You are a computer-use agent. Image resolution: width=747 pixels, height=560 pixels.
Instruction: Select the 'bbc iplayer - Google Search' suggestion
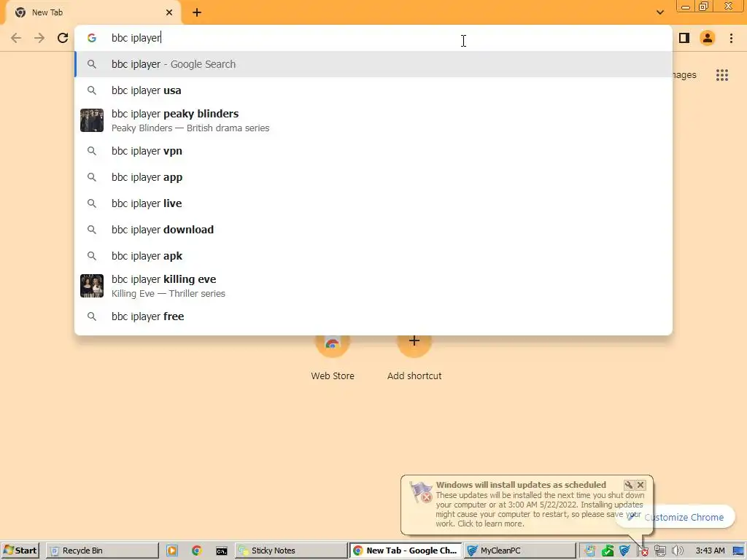[373, 64]
